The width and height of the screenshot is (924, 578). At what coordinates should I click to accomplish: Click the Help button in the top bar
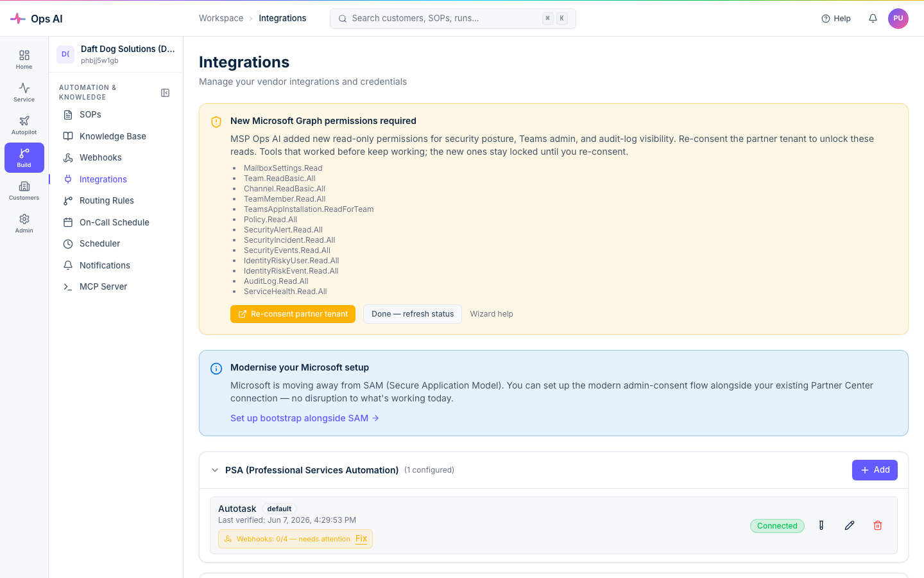click(x=836, y=19)
